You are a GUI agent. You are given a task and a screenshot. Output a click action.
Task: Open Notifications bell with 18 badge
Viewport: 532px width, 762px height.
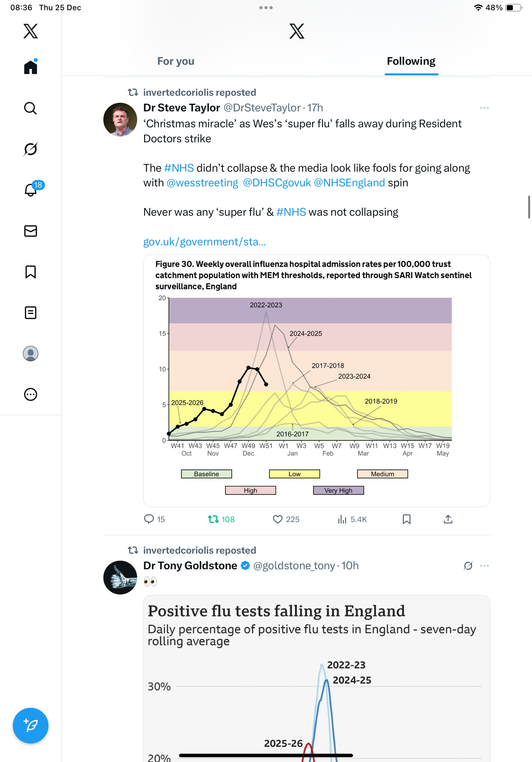tap(31, 190)
